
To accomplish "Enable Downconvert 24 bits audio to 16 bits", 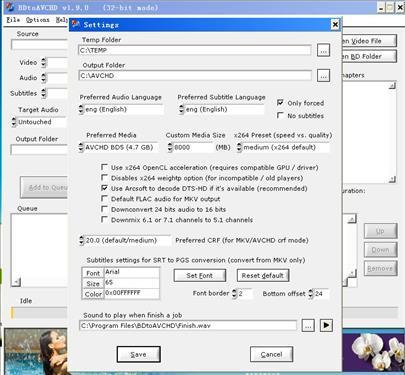I will [104, 209].
